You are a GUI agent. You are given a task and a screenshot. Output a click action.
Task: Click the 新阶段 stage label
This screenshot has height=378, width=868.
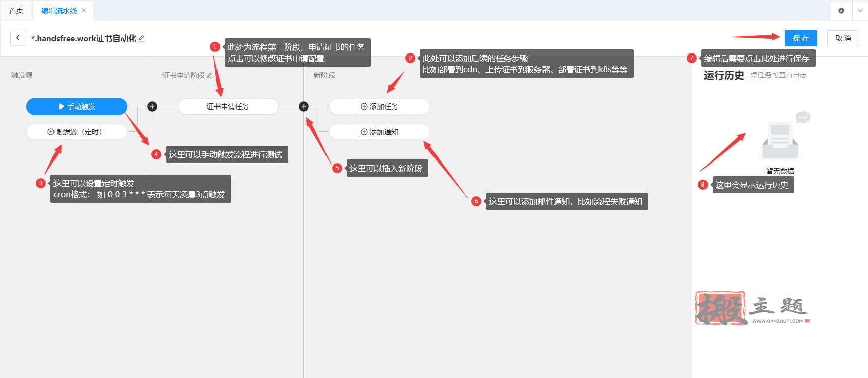(x=324, y=75)
